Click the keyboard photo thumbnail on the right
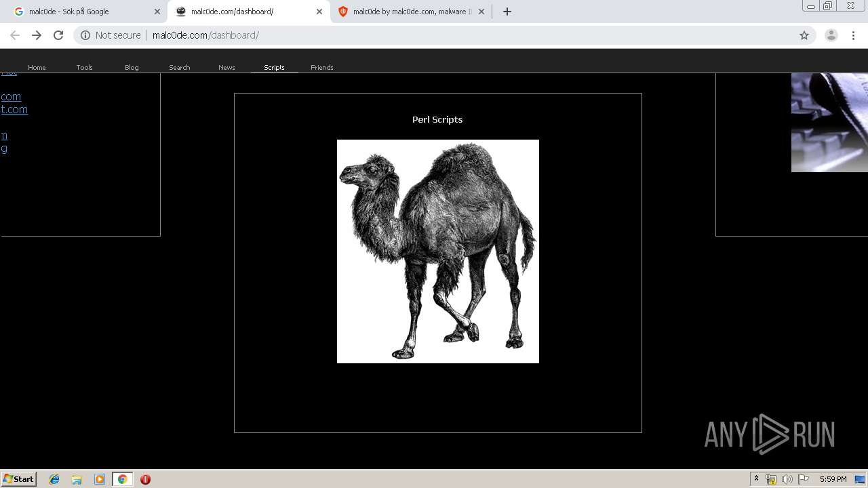 pyautogui.click(x=829, y=123)
